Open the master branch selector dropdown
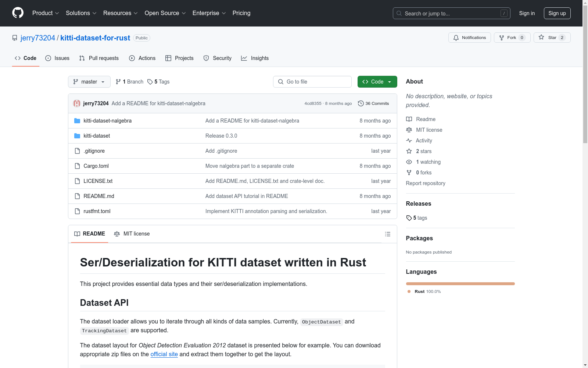588x368 pixels. [89, 82]
